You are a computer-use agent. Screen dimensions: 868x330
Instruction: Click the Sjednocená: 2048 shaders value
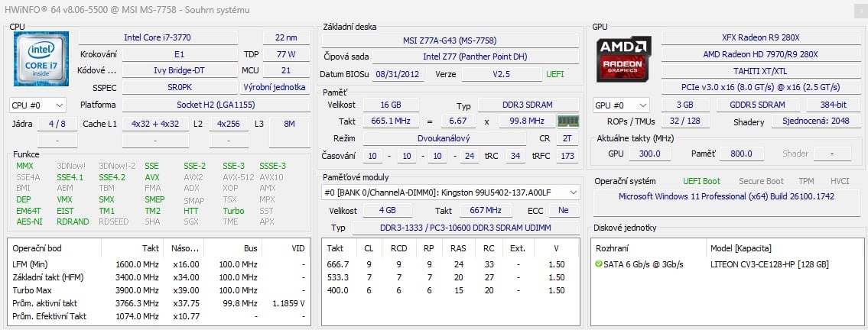pyautogui.click(x=815, y=121)
